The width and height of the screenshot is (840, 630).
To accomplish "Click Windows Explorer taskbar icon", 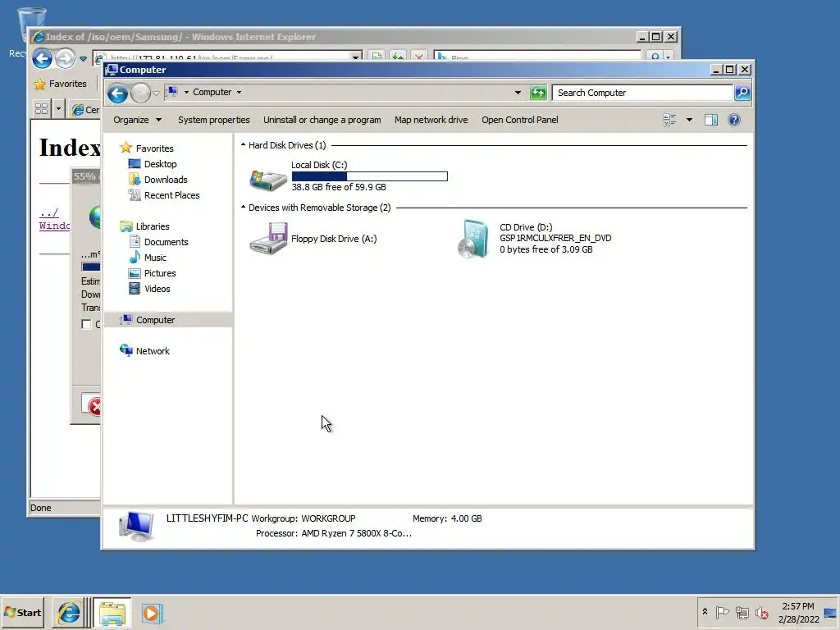I will click(x=112, y=613).
